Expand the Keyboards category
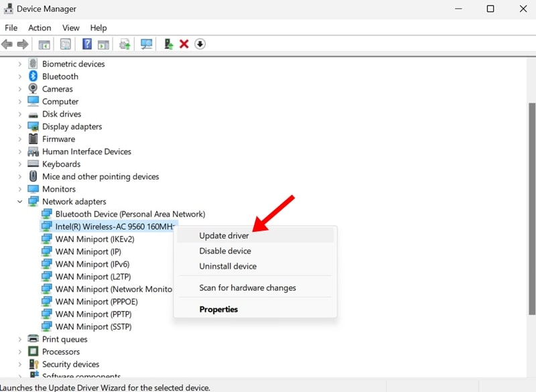 tap(20, 164)
